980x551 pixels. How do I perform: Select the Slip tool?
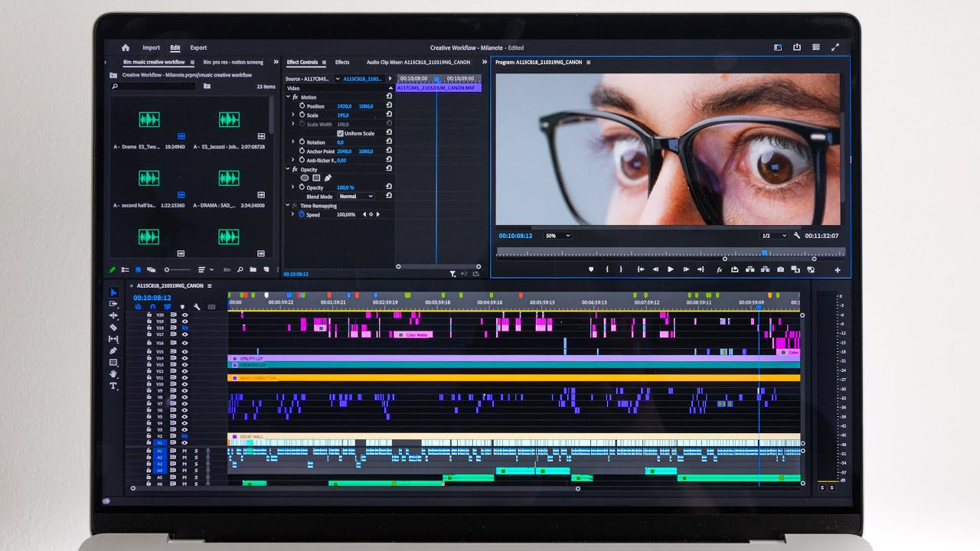click(113, 339)
